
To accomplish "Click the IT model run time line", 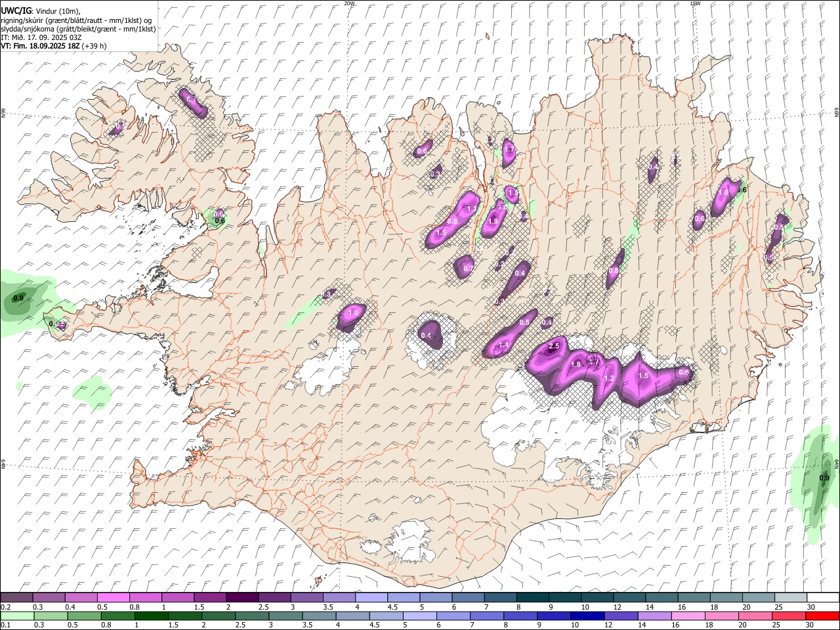I will coord(41,37).
